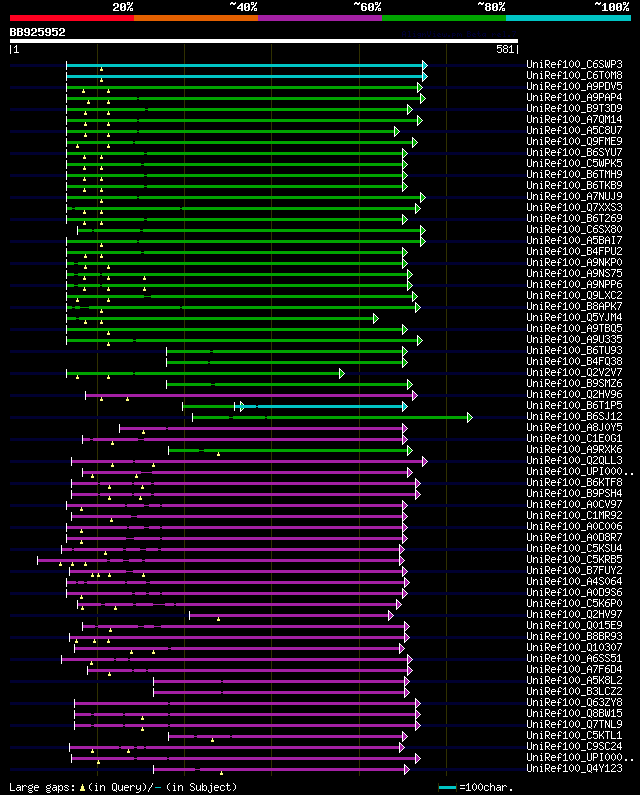Click the arrowhead ending the Q2HV97 alignment
The image size is (640, 795).
[x=390, y=616]
